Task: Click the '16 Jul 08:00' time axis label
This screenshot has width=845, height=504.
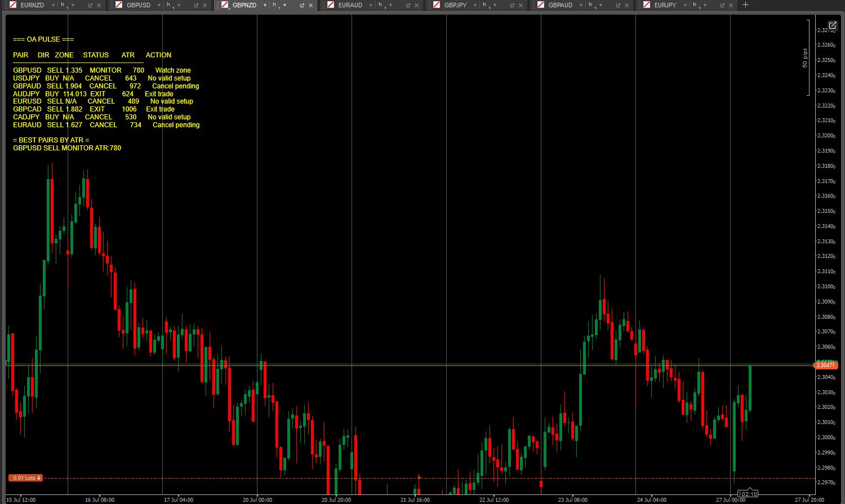Action: [x=100, y=499]
